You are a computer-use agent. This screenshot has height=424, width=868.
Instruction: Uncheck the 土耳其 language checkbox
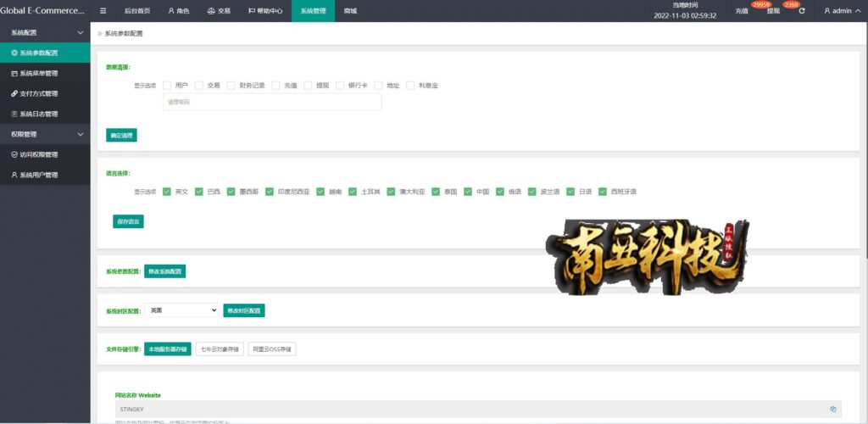(x=353, y=192)
